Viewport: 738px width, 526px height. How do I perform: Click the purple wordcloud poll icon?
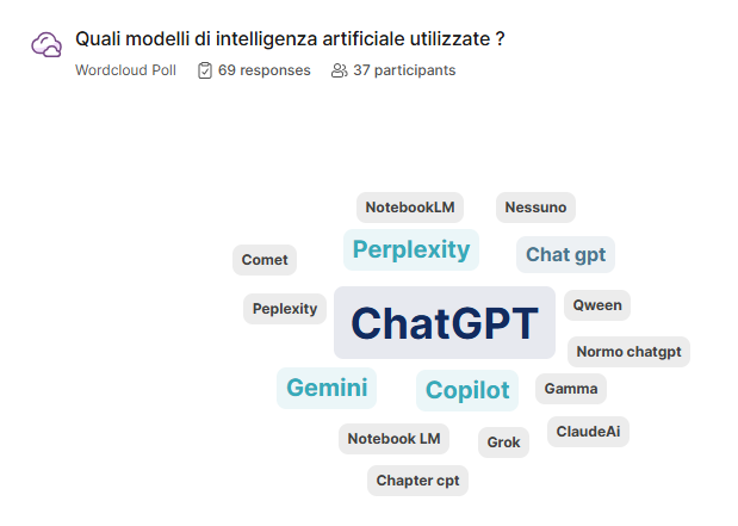(x=46, y=45)
